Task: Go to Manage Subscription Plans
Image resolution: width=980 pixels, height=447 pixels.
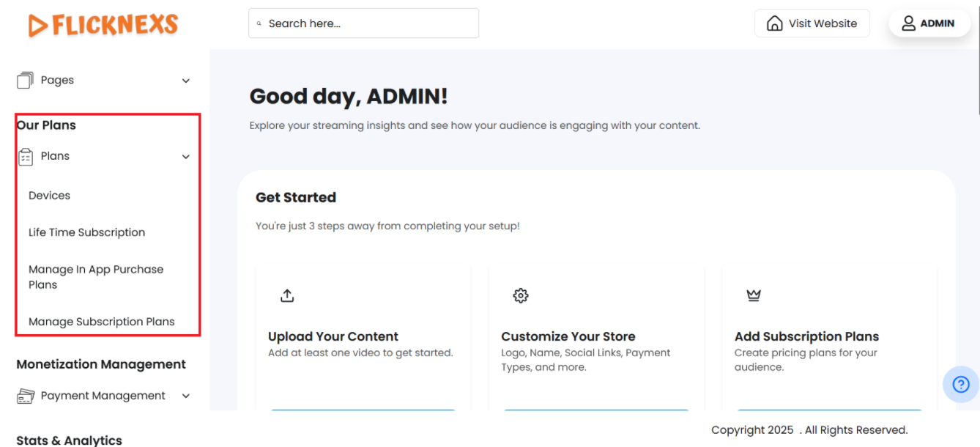Action: tap(101, 322)
